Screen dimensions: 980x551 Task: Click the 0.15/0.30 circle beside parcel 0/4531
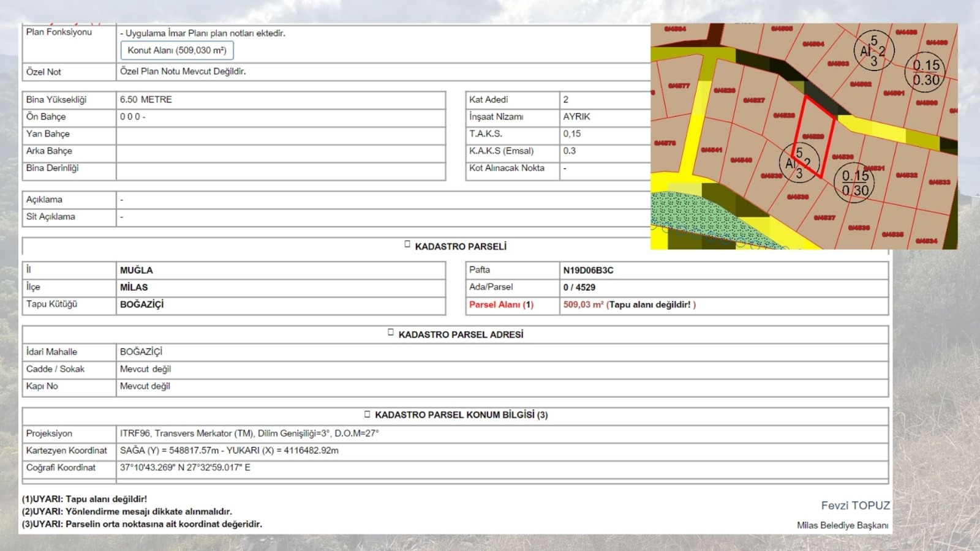pyautogui.click(x=854, y=182)
